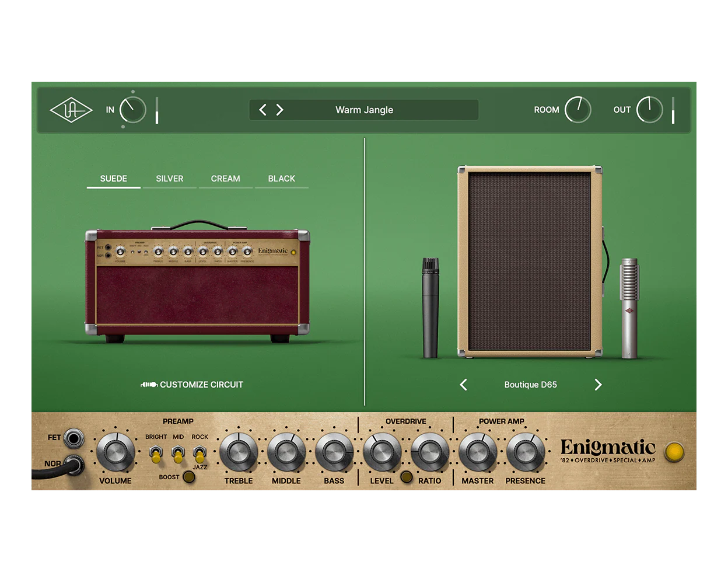Screen dimensions: 728x572
Task: Toggle the MID switch
Action: [x=178, y=454]
